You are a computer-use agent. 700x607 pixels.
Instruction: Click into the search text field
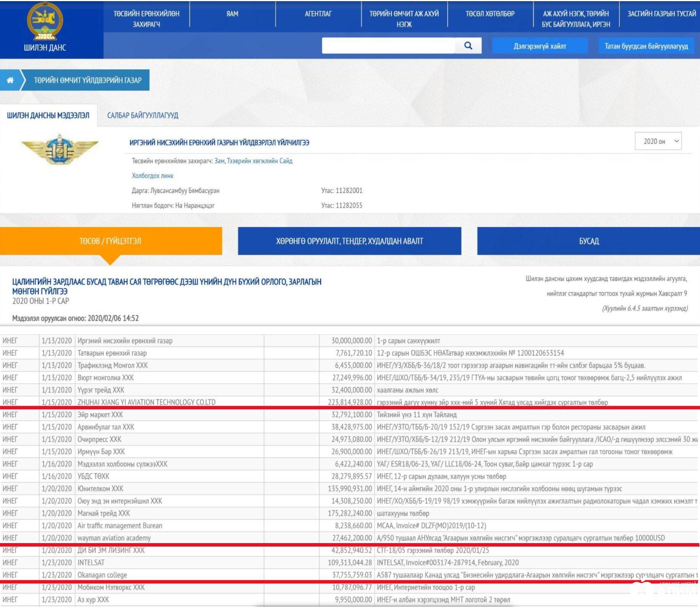coord(388,46)
